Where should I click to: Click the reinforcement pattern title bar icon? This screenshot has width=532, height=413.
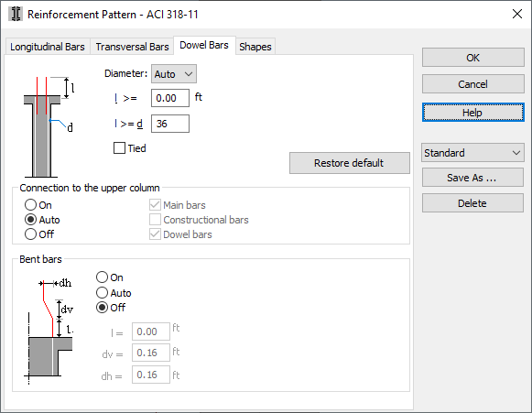[x=16, y=15]
